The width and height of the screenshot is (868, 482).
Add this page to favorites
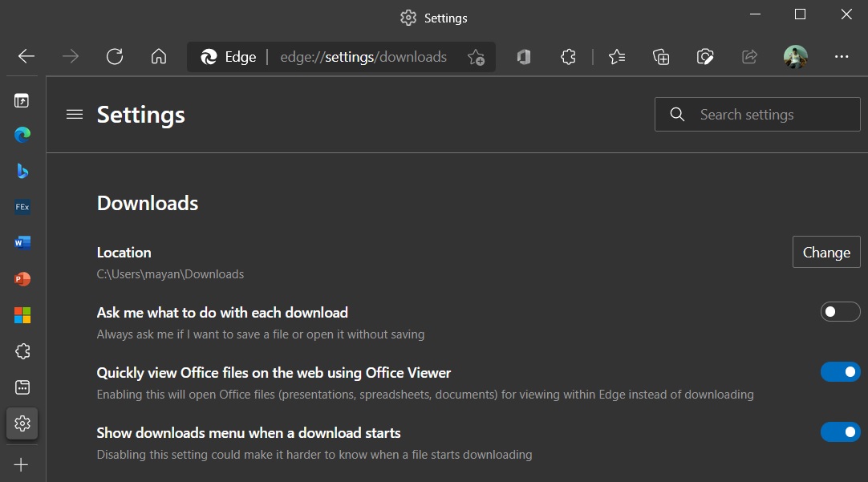477,57
